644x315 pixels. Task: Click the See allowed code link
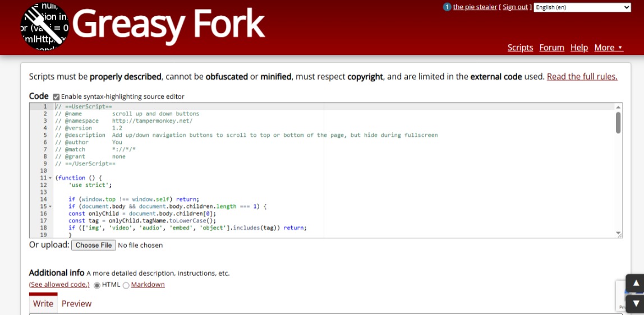59,285
